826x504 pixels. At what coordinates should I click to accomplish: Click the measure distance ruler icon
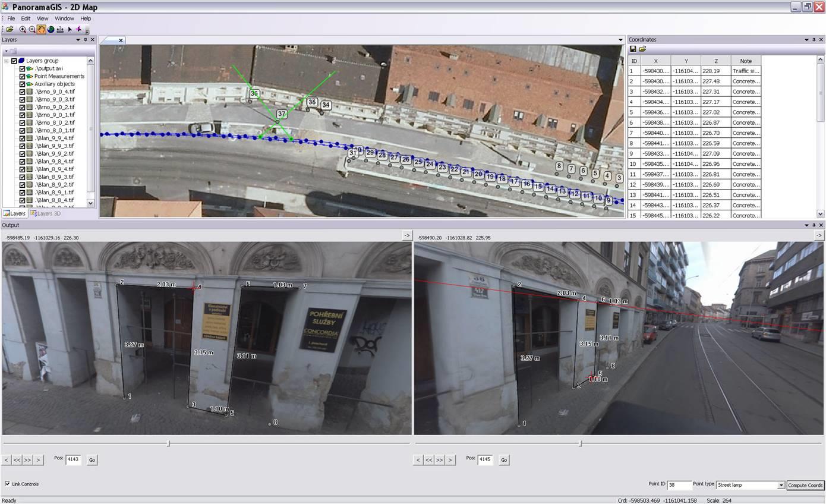(60, 29)
